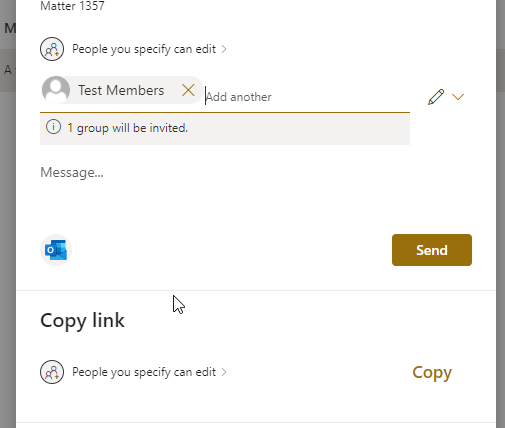Click the pencil edit-permission icon
Image resolution: width=505 pixels, height=428 pixels.
(436, 97)
